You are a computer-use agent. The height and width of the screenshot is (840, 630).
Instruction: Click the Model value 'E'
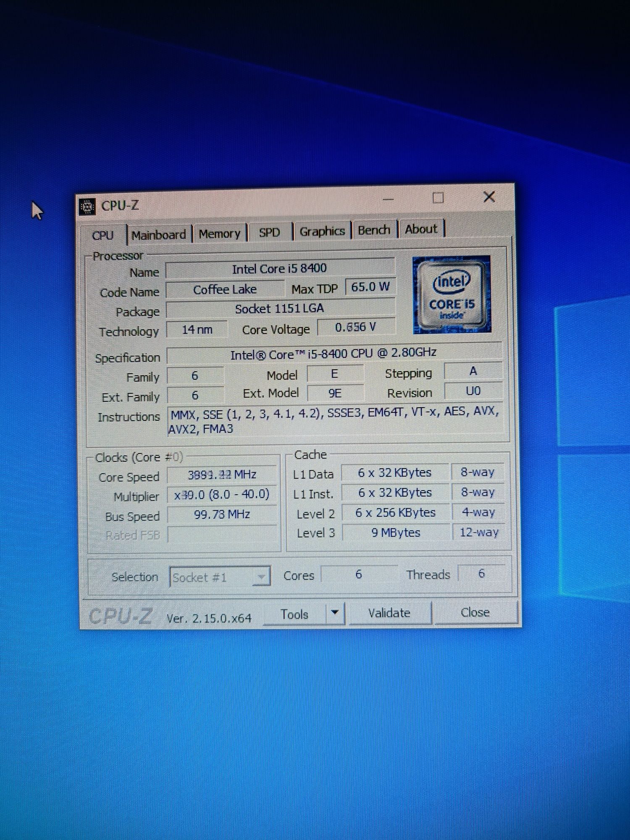335,374
